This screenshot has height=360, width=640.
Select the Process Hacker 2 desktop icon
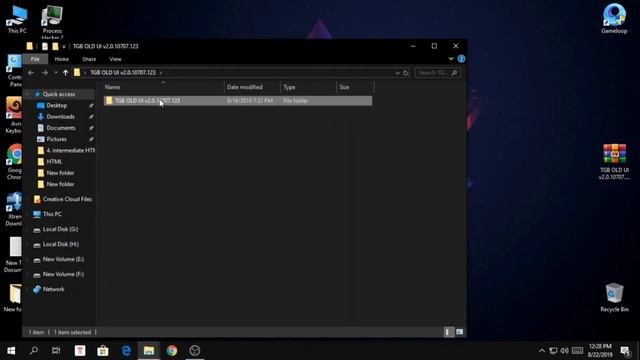pyautogui.click(x=52, y=22)
